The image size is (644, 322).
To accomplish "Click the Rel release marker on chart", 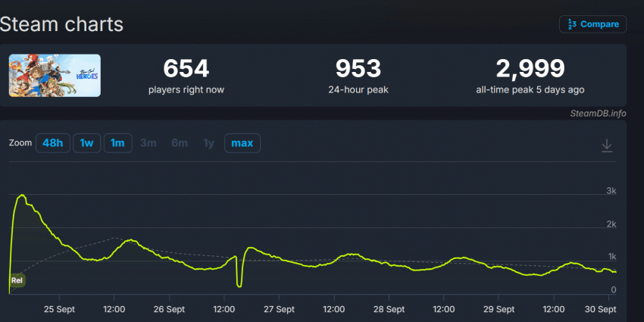I will coord(17,280).
